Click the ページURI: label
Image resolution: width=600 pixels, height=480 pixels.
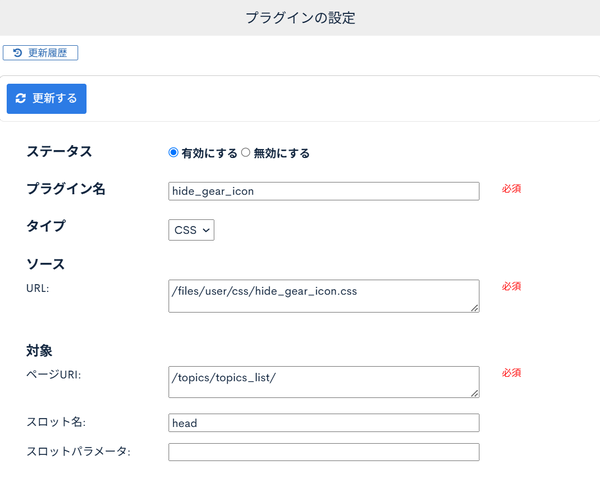click(54, 374)
